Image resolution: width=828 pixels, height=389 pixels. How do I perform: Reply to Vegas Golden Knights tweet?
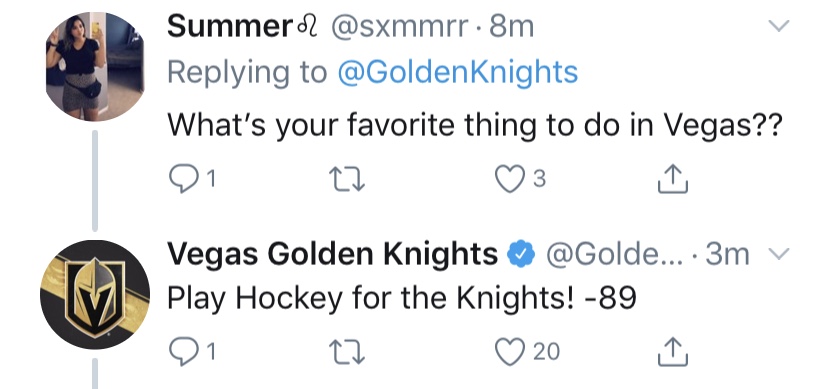pos(182,352)
